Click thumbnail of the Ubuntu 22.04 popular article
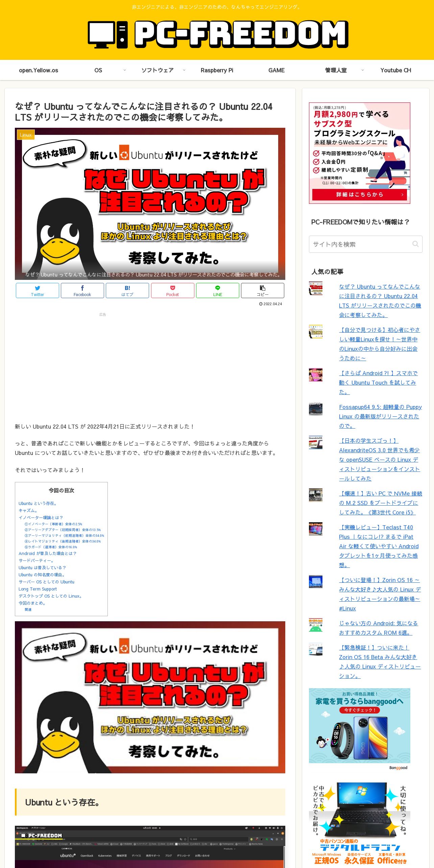434x868 pixels. point(316,289)
